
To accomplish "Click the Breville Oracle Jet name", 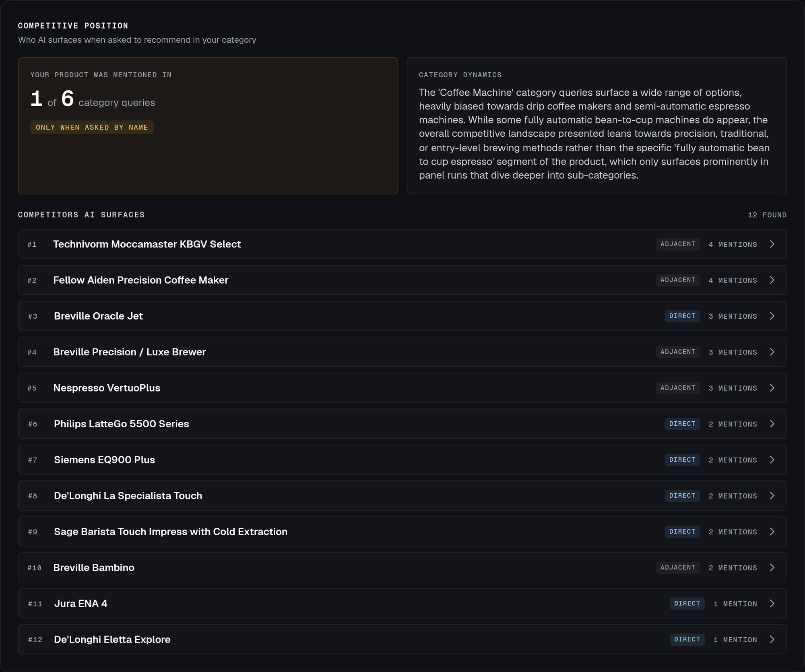I will pos(98,316).
